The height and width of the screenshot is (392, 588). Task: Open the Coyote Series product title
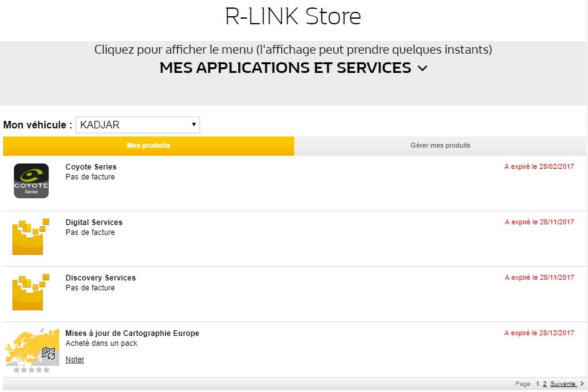coord(91,167)
